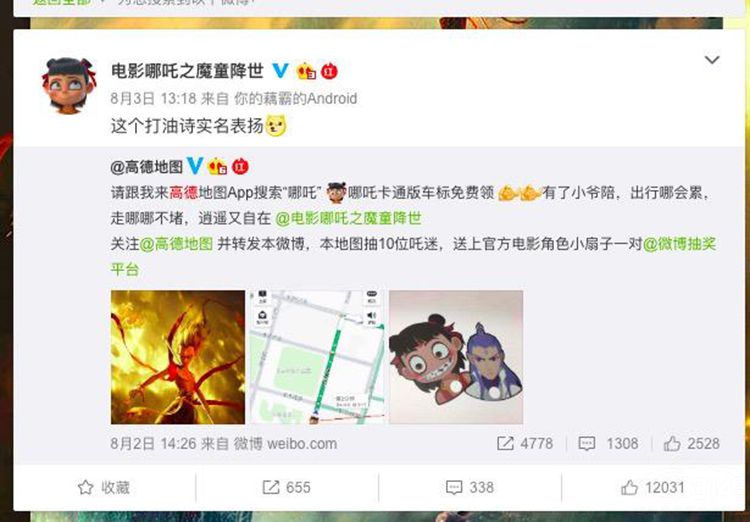View the map navigation screenshot thumbnail

(317, 357)
